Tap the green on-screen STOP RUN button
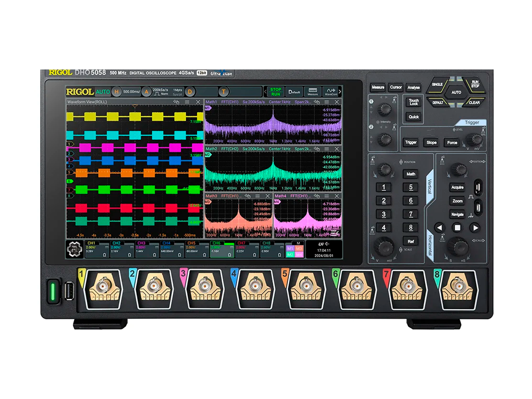The image size is (532, 399). pyautogui.click(x=276, y=92)
